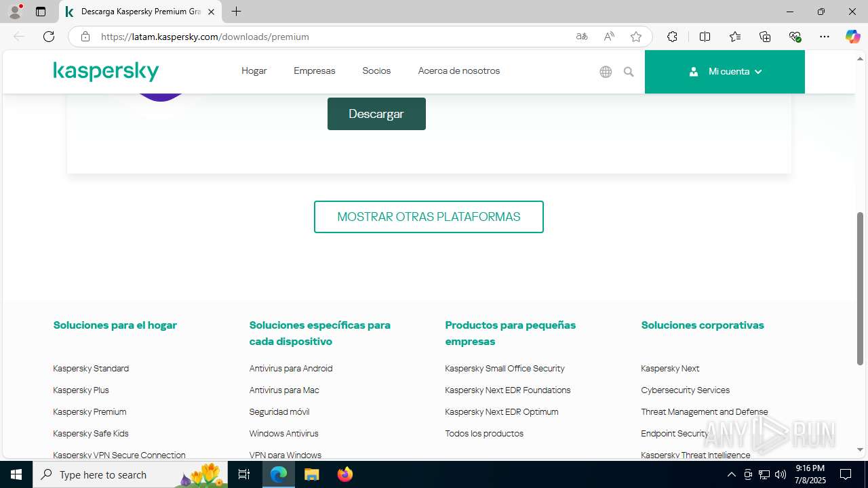The width and height of the screenshot is (868, 488).
Task: Toggle split screen view icon
Action: tap(705, 37)
